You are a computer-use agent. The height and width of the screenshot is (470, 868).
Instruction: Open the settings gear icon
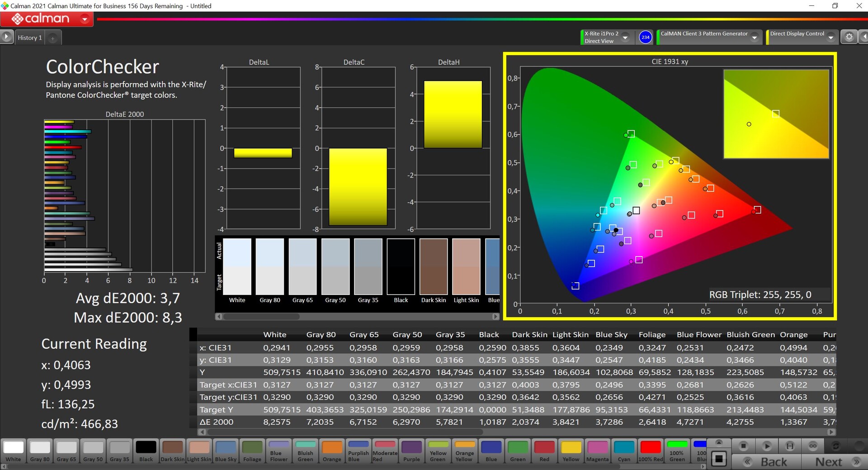[x=849, y=37]
